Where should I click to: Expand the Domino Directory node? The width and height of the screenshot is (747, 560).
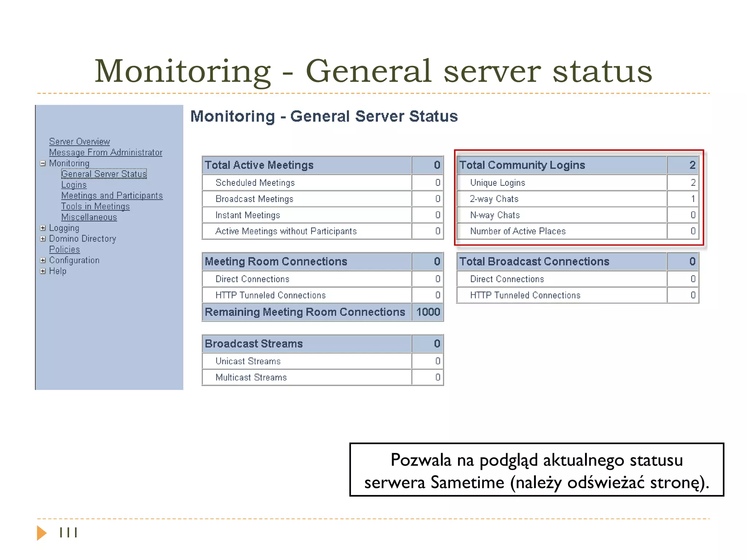[43, 239]
